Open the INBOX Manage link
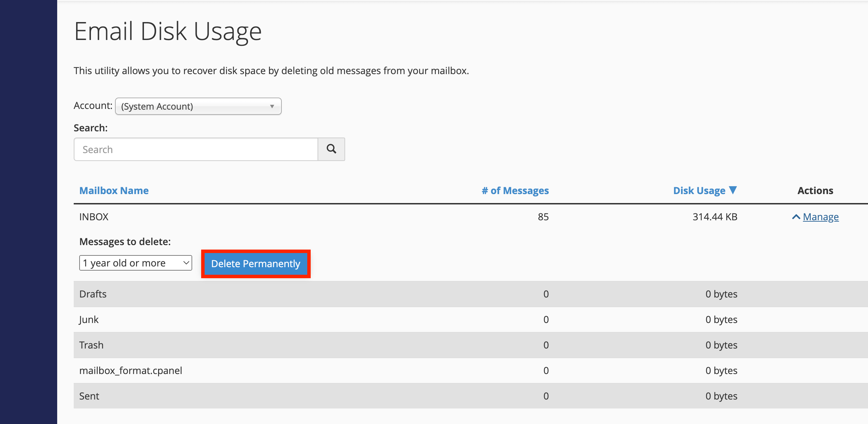This screenshot has width=868, height=424. coord(821,217)
